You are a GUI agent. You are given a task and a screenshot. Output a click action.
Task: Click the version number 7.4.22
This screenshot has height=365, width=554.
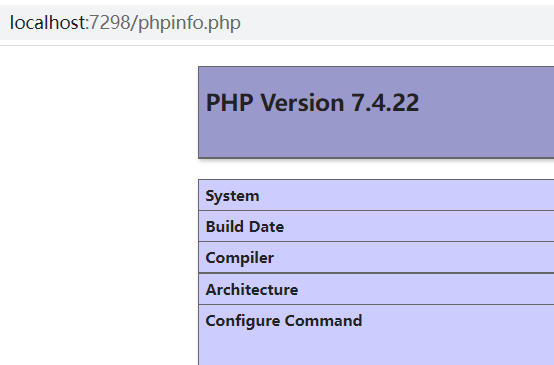385,102
